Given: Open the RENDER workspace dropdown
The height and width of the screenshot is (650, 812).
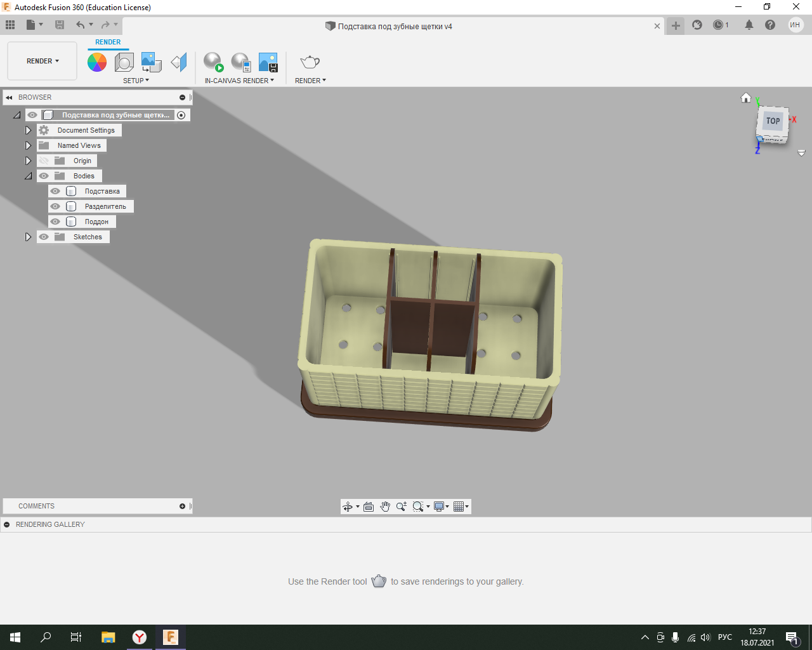Looking at the screenshot, I should click(x=43, y=61).
